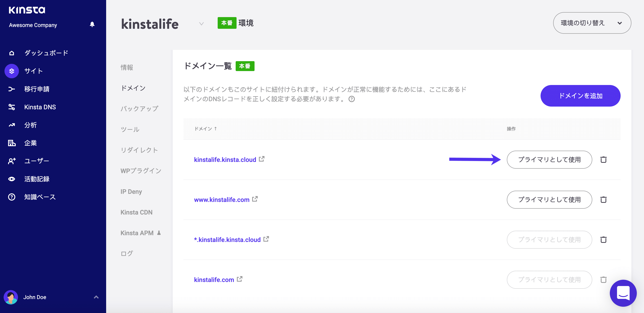Open the 環境の切り替え dropdown
The height and width of the screenshot is (313, 644).
click(592, 23)
